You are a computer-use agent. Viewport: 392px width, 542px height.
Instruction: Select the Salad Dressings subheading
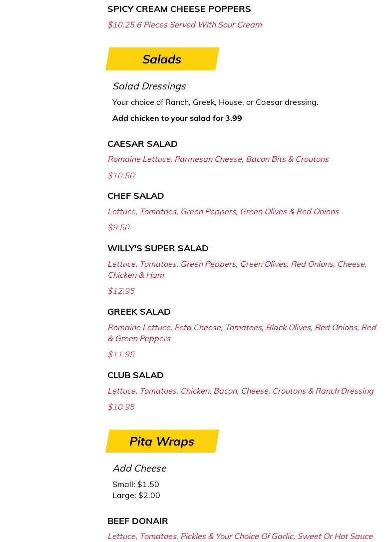[149, 86]
